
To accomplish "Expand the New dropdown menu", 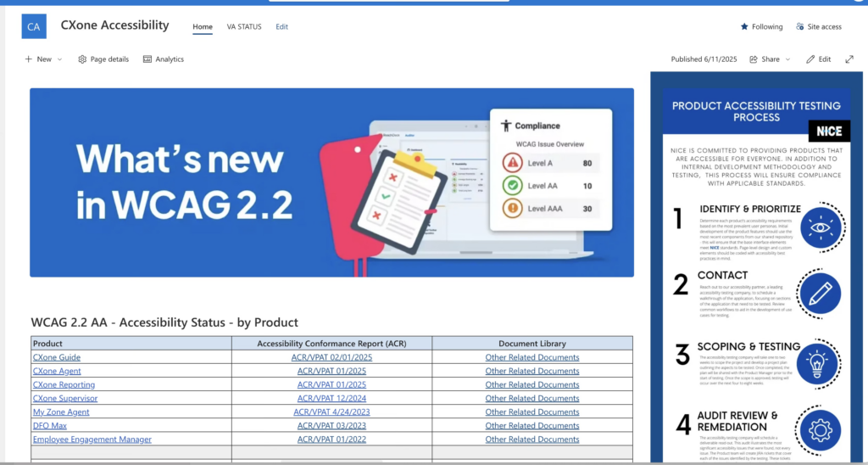I will pos(59,59).
